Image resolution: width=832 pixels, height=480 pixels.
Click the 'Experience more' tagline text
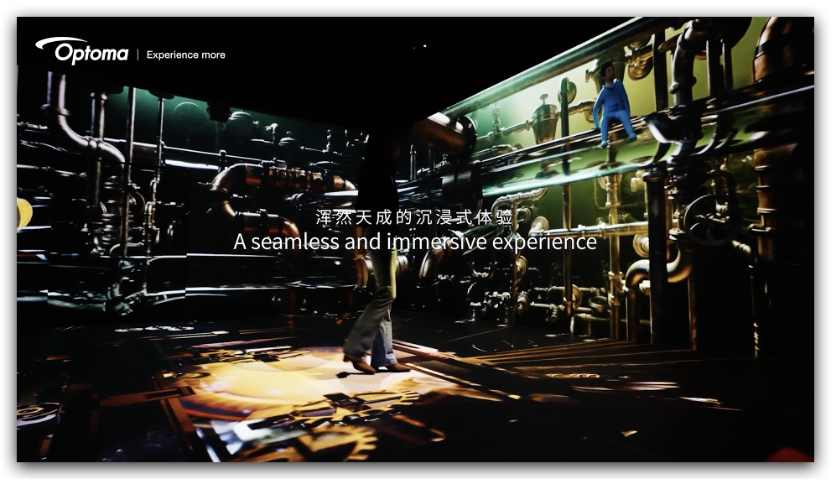186,55
